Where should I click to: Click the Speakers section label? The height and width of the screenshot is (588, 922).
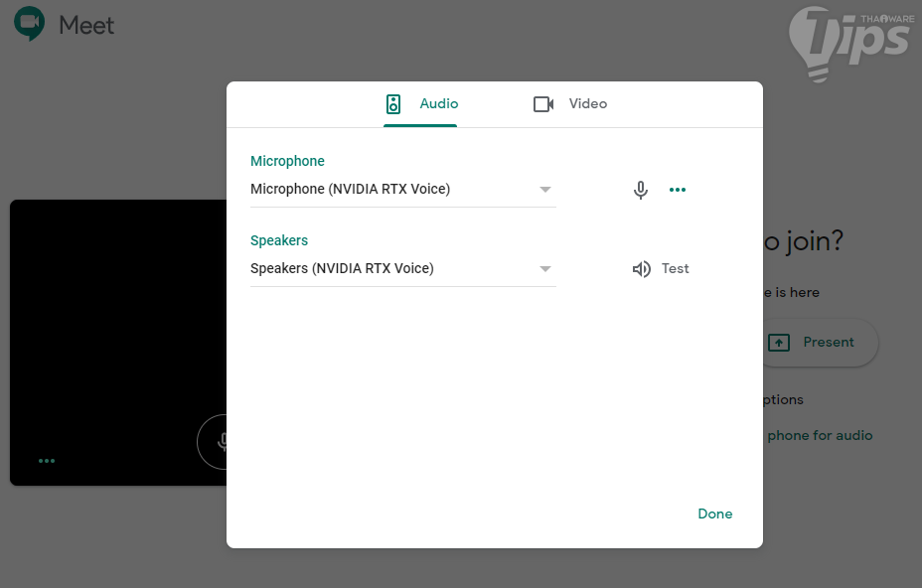click(279, 240)
